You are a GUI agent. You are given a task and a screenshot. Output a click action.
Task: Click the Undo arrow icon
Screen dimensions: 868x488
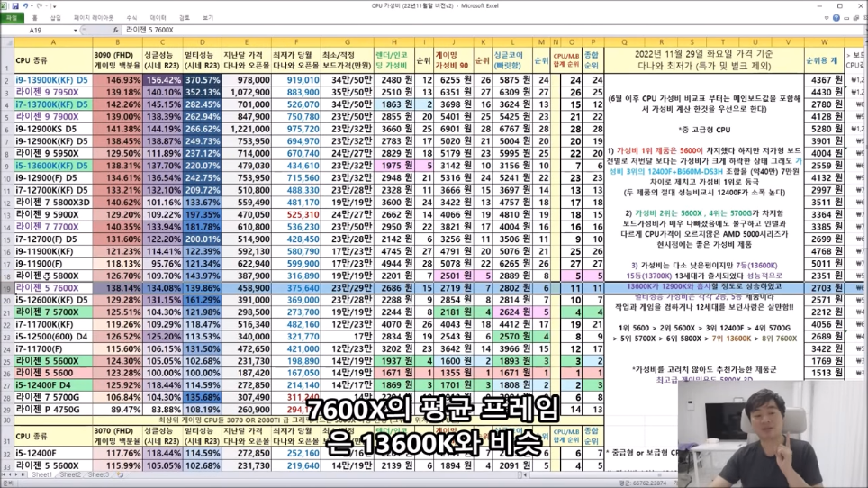click(25, 6)
